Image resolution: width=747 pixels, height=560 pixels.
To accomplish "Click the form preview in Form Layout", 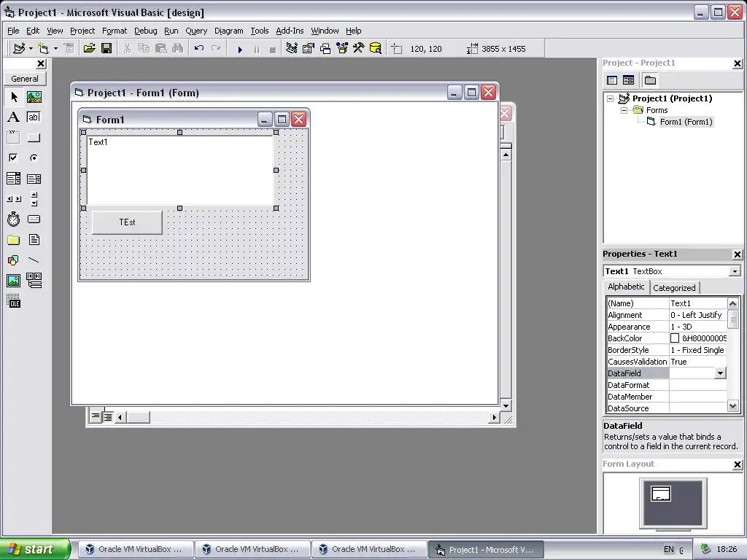I will [661, 494].
